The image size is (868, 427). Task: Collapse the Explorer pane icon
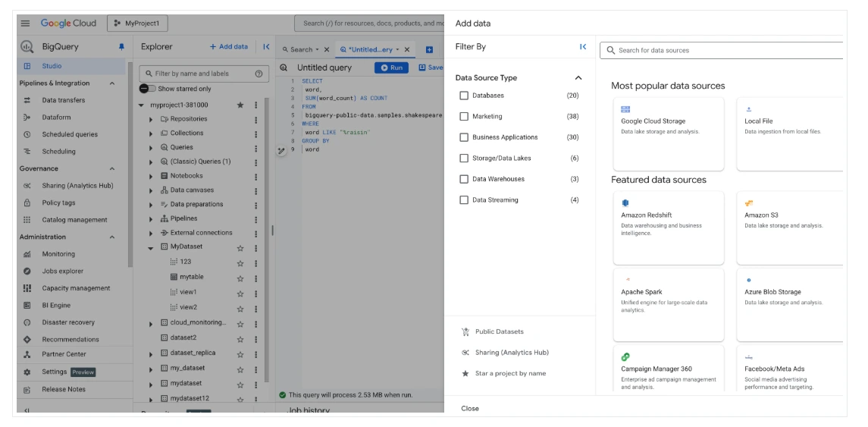(x=266, y=47)
